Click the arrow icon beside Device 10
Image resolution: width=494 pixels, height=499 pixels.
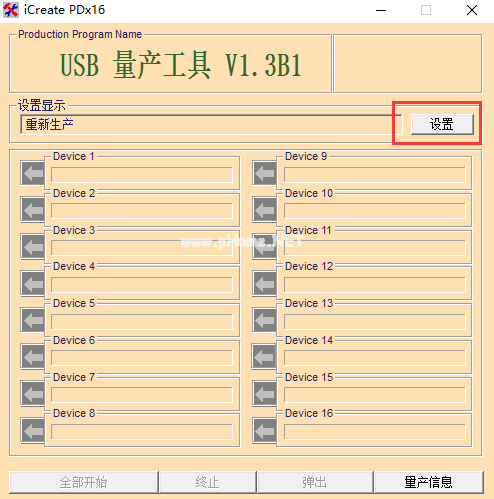pyautogui.click(x=264, y=210)
